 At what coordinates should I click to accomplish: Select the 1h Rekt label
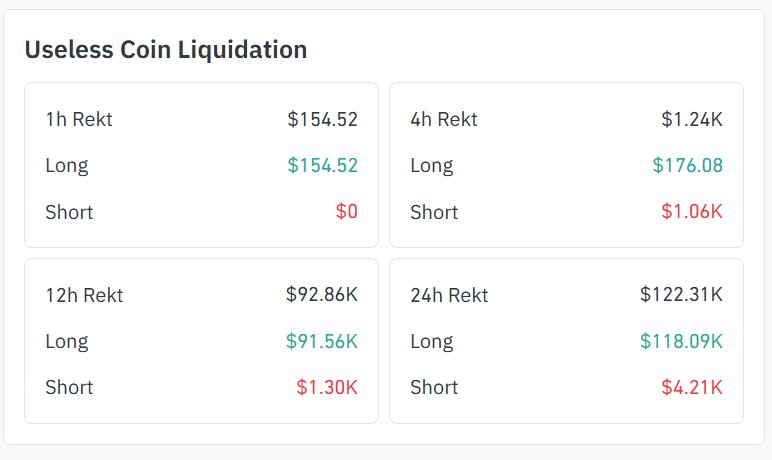(x=79, y=120)
